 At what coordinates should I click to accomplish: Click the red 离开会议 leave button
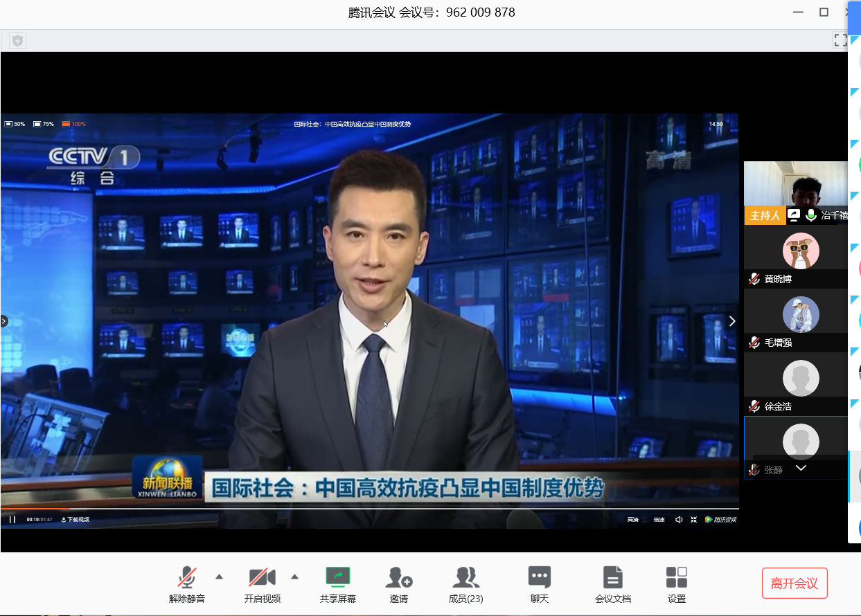tap(795, 583)
